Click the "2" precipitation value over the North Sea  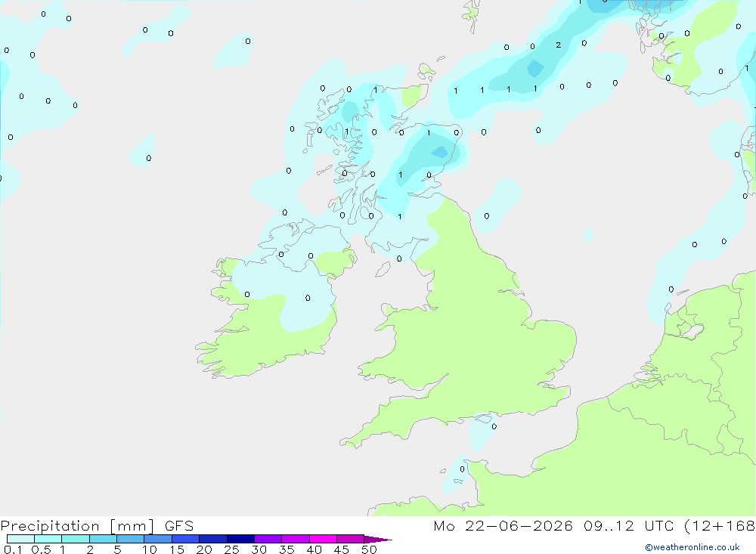coord(559,45)
